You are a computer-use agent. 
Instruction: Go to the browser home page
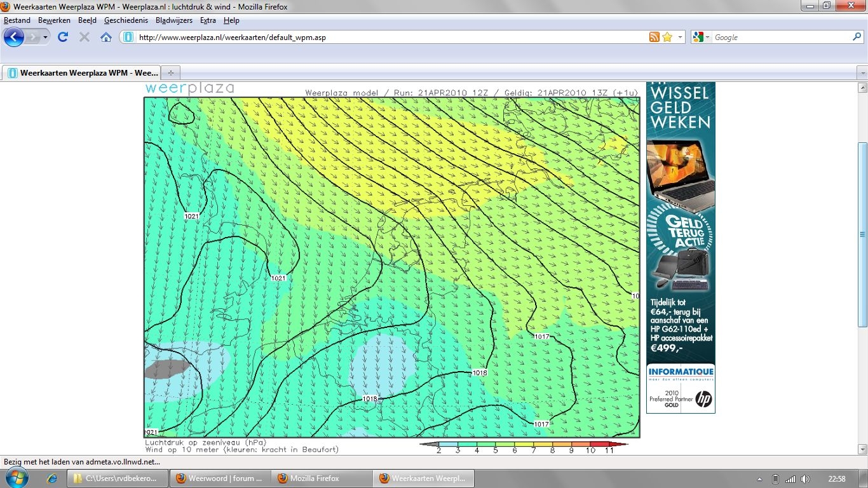(x=106, y=37)
